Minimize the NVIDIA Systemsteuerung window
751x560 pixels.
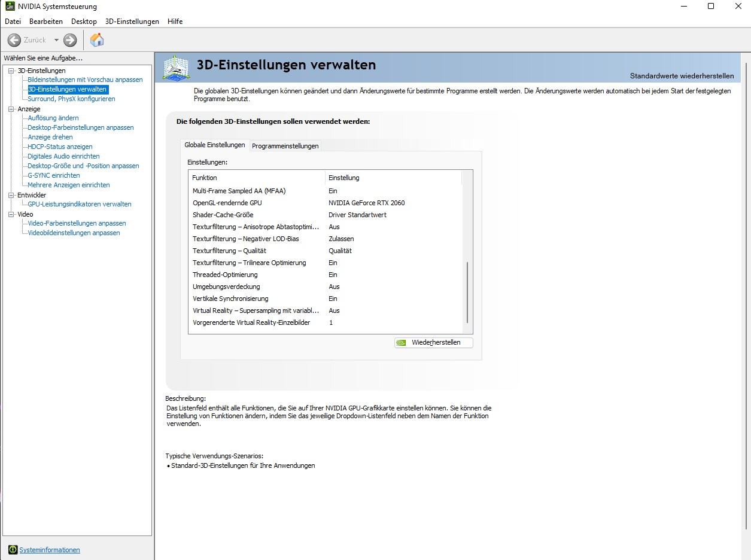(683, 7)
